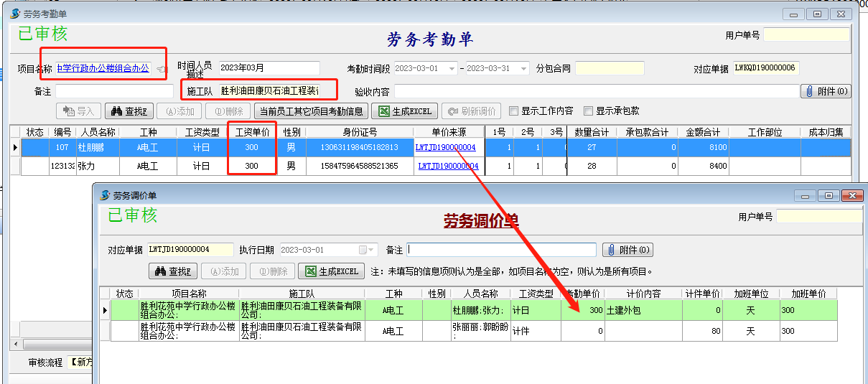Viewport: 868px width, 384px height.
Task: Open LWTJD190000004 link in 杜朋鹏 row
Action: point(445,147)
